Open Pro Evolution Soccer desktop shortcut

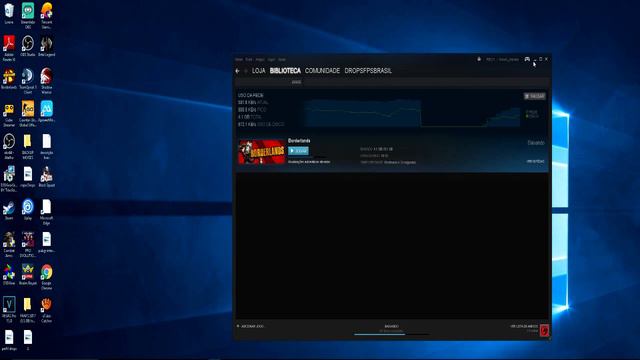(x=28, y=244)
